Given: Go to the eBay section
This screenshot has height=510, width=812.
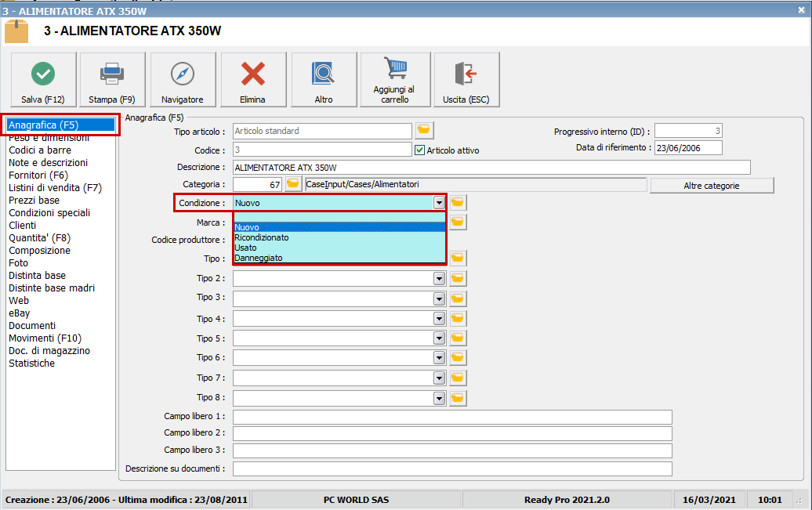Looking at the screenshot, I should click(x=20, y=313).
